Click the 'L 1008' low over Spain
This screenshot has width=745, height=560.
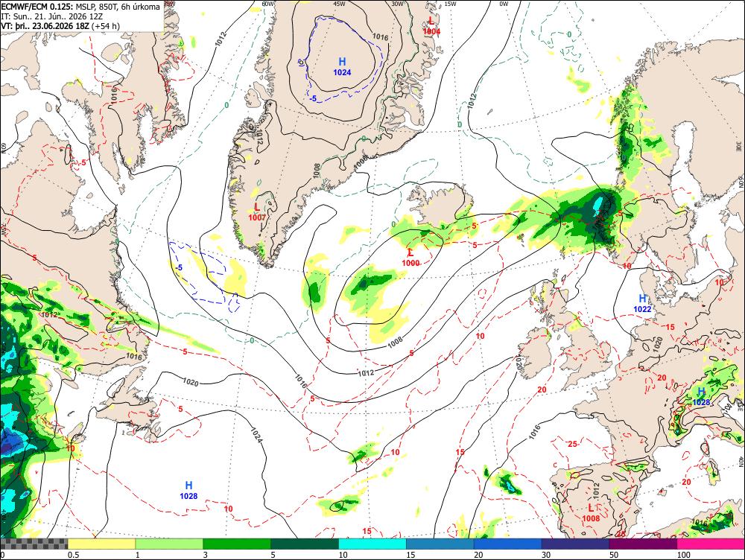click(591, 513)
